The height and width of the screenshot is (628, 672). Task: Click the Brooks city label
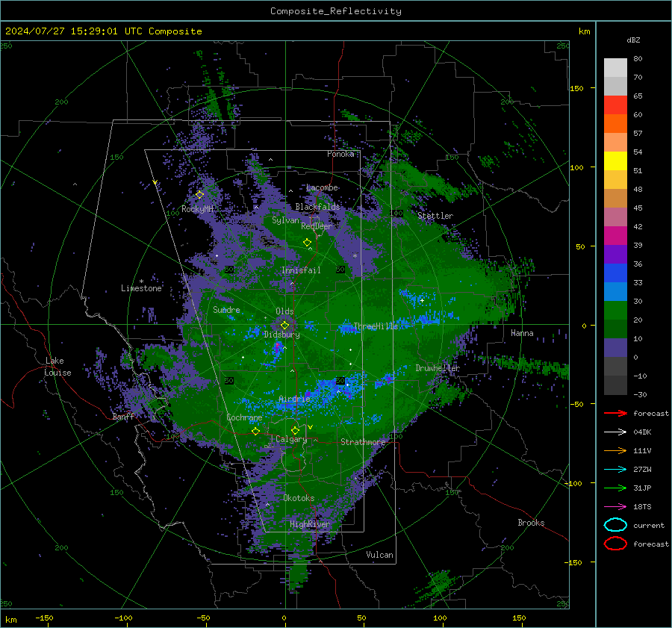coord(531,523)
